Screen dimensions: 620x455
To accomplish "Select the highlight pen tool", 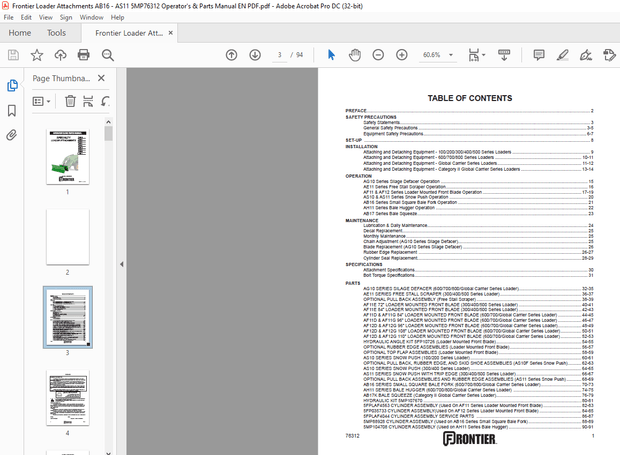I will coord(562,55).
